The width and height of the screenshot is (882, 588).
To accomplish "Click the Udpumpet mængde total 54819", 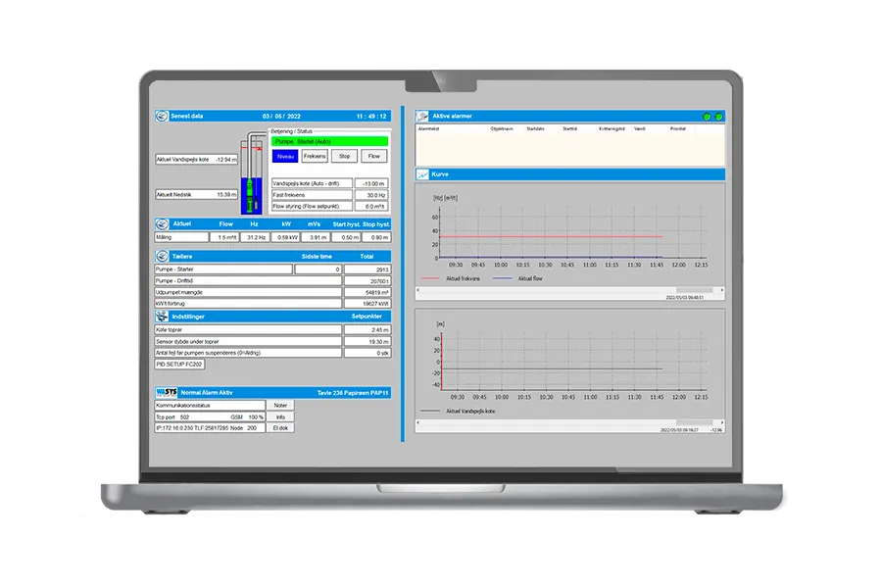I will click(367, 293).
